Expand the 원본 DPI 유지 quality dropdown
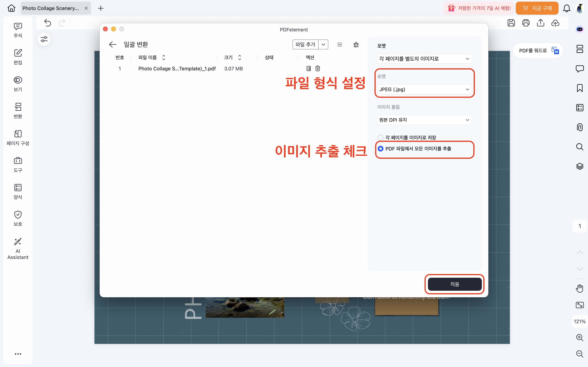 coord(424,120)
